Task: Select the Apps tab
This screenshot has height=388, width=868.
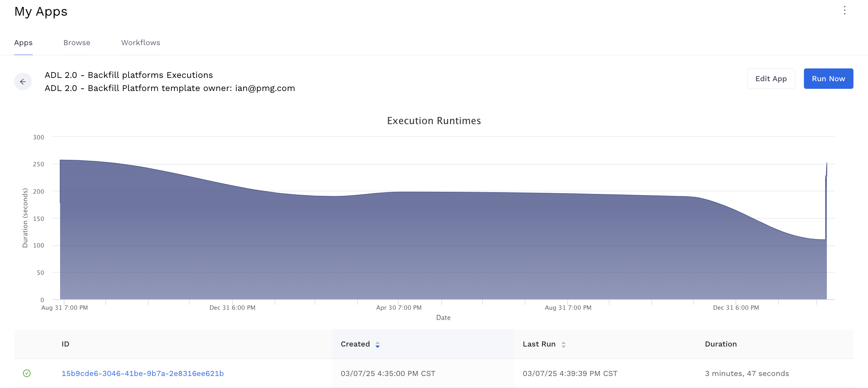Action: 23,43
